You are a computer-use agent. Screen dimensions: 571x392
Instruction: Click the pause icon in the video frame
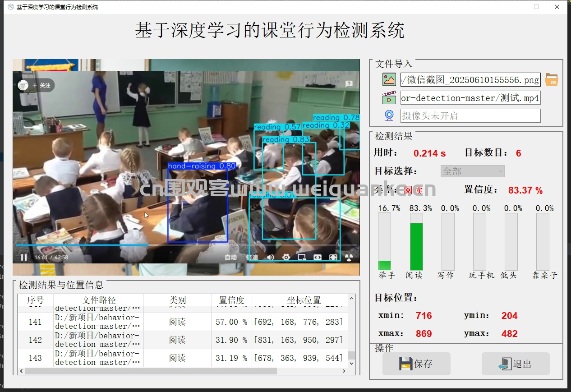click(x=23, y=258)
